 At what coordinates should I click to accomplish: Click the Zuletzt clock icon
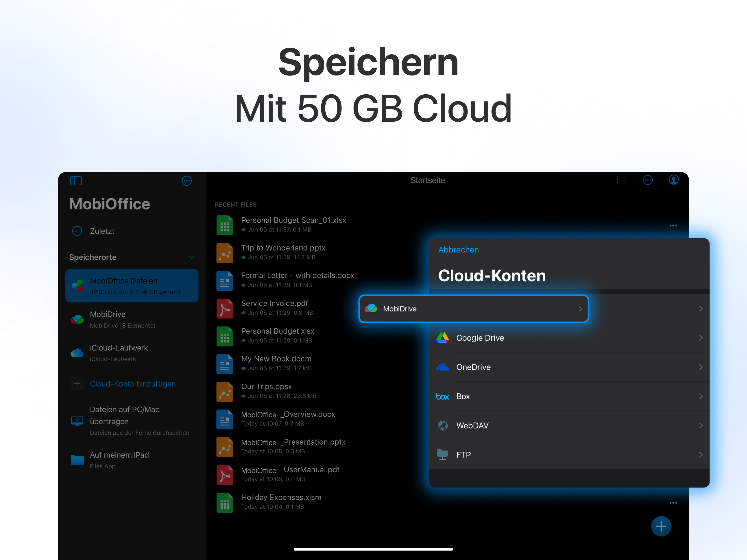point(77,231)
